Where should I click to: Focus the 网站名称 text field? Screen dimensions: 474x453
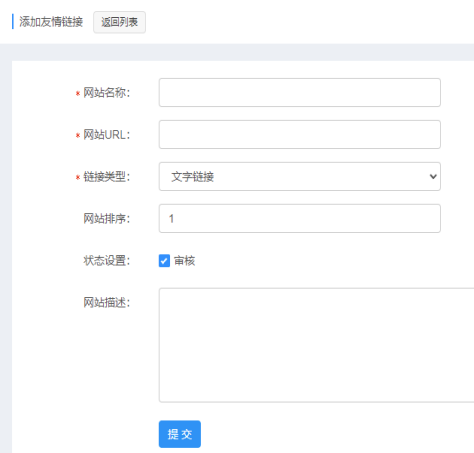click(x=300, y=93)
